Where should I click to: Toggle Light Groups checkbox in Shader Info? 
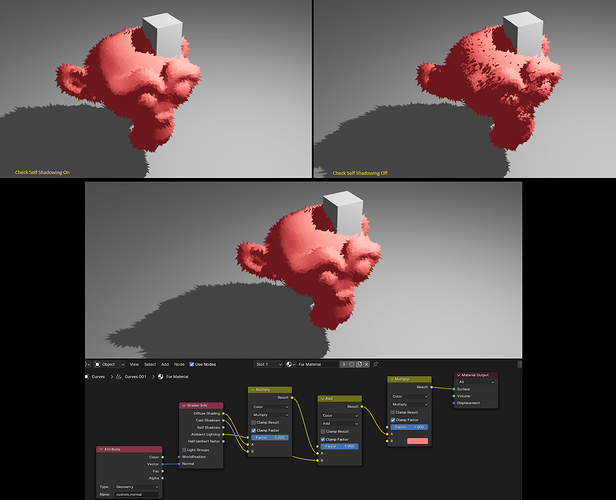184,450
